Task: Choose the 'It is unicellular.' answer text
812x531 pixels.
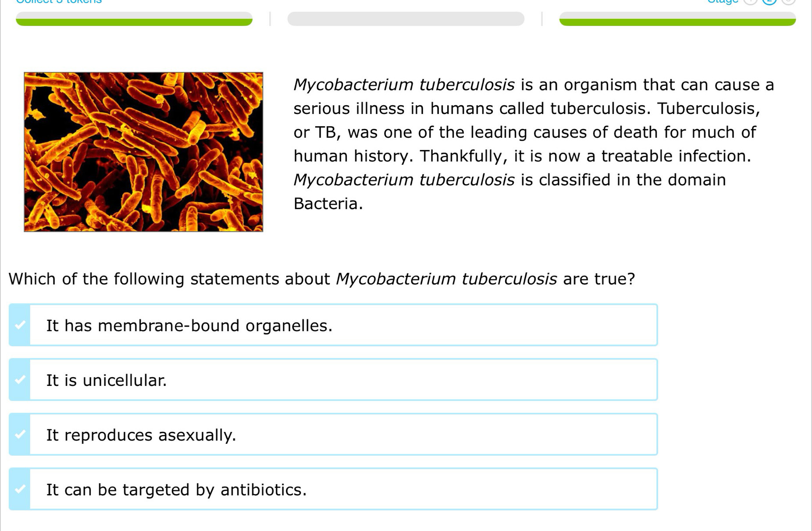Action: [x=107, y=380]
